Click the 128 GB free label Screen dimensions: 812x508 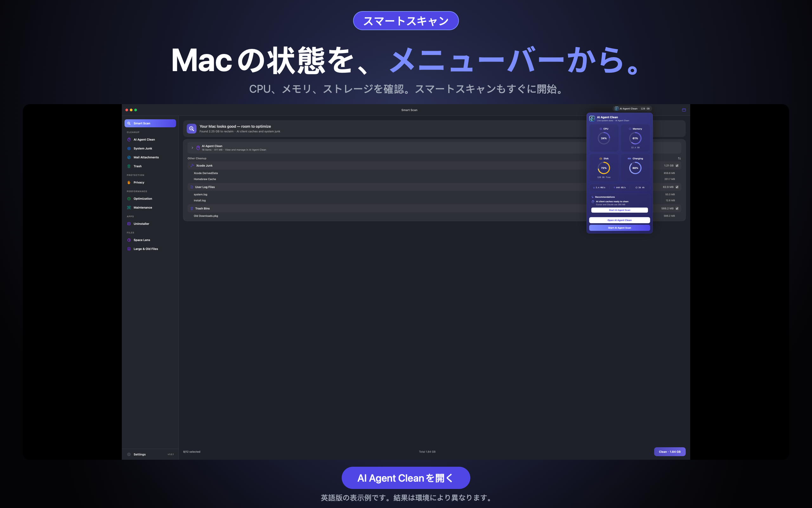[604, 177]
